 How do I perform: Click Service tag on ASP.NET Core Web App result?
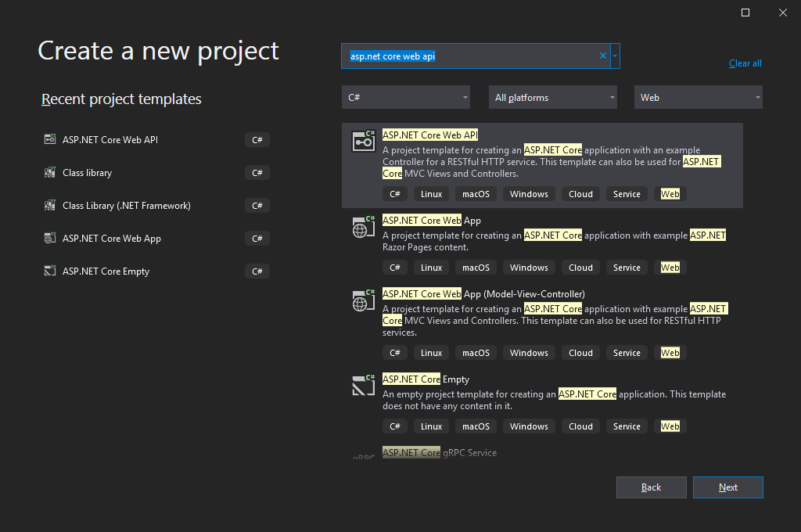[627, 268]
